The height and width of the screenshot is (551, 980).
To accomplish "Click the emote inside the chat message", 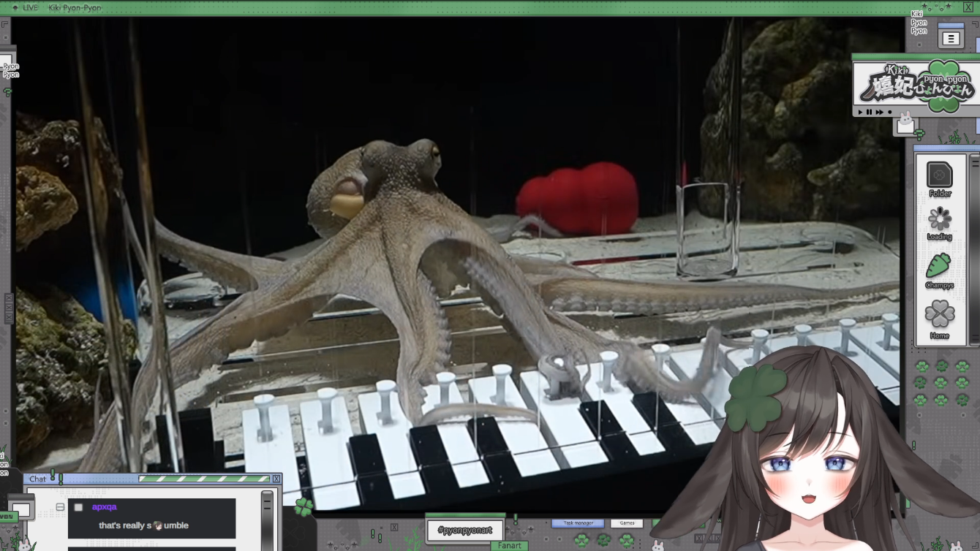I will pyautogui.click(x=157, y=525).
